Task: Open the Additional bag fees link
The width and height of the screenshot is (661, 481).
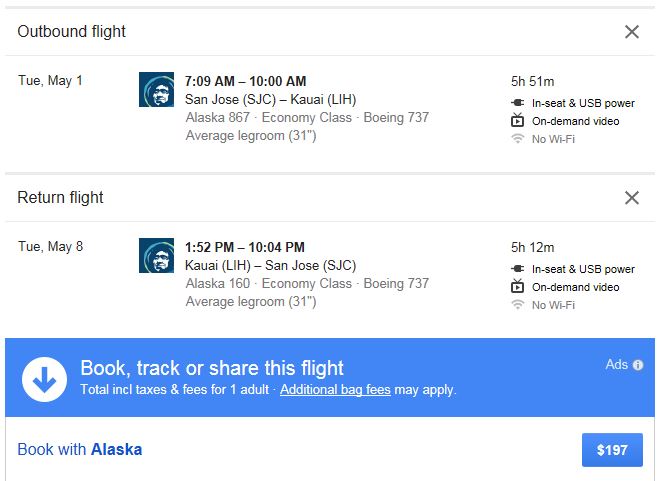Action: [x=335, y=390]
